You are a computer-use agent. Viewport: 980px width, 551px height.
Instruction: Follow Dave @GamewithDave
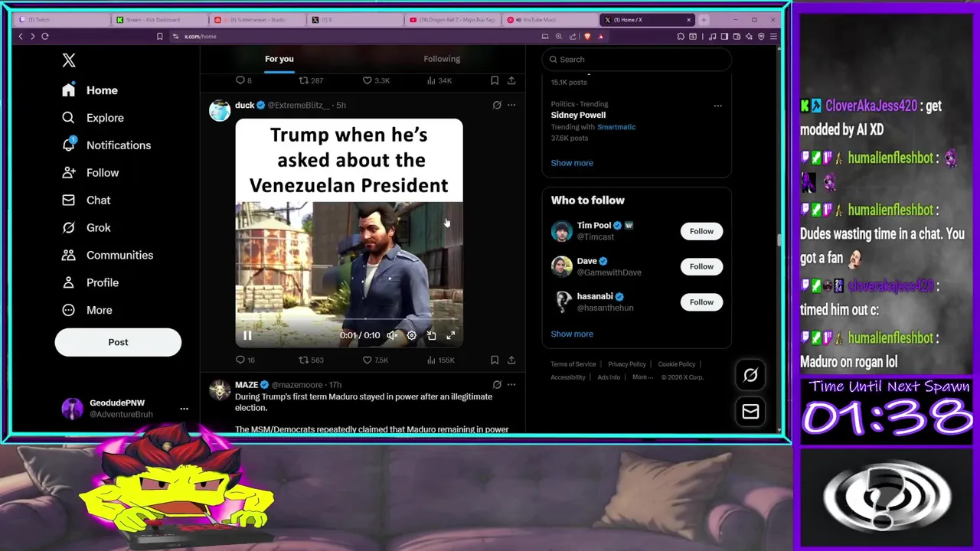(701, 266)
